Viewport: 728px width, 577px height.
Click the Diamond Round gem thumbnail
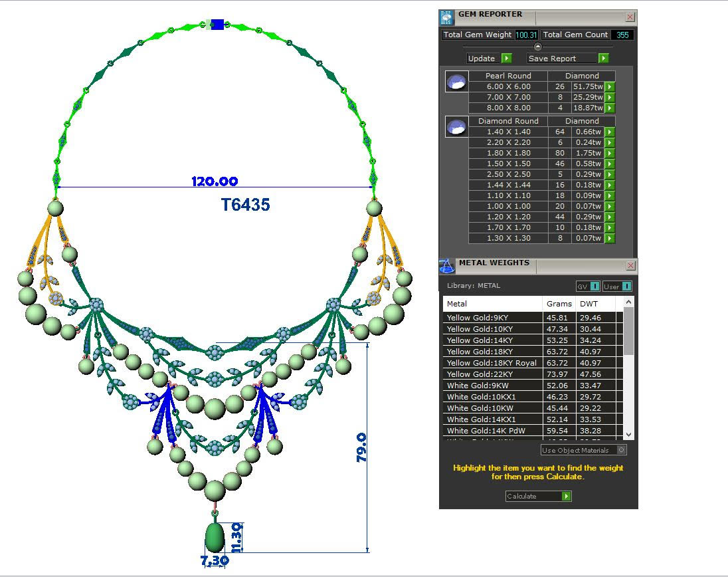pos(457,127)
